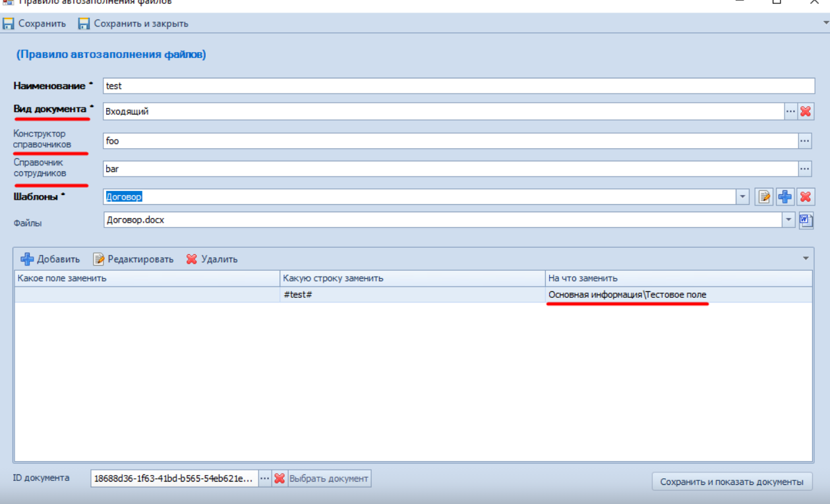830x504 pixels.
Task: Expand grid toolbar overflow arrow
Action: 806,259
